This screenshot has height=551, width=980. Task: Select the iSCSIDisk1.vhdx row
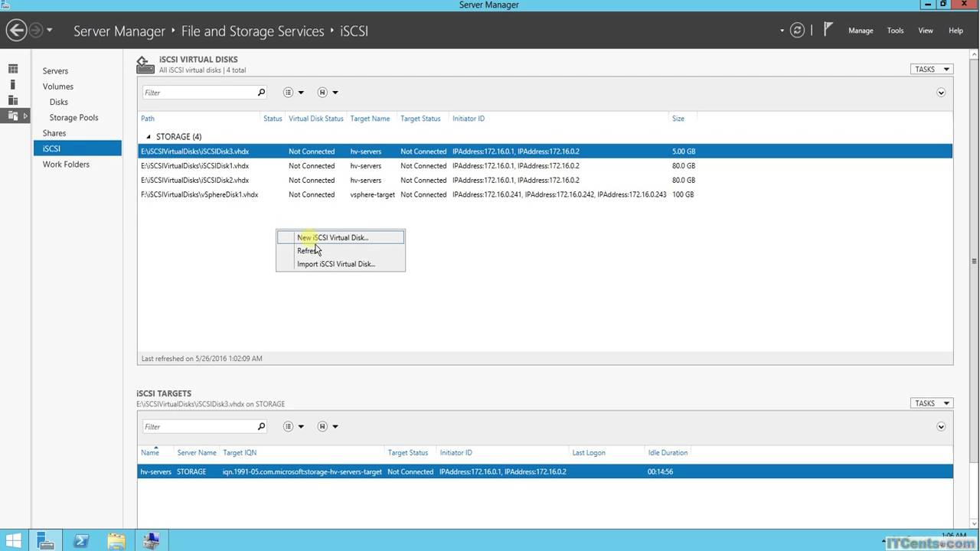(544, 165)
